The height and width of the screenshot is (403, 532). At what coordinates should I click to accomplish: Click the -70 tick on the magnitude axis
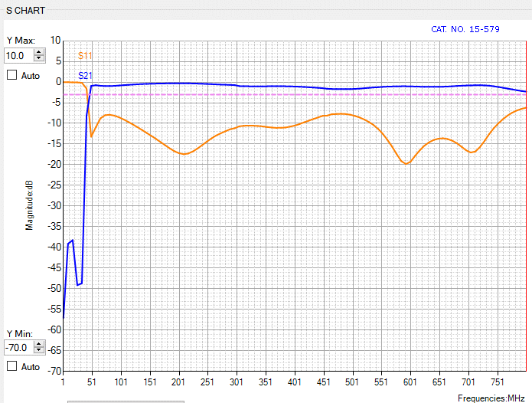pos(54,371)
